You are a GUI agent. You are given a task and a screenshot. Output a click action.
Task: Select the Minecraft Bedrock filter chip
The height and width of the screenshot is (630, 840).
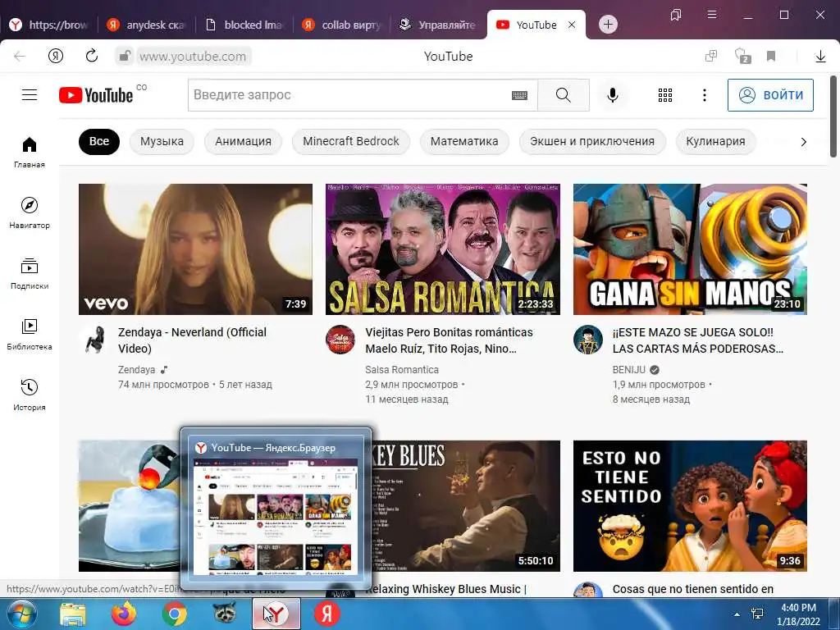pyautogui.click(x=351, y=141)
